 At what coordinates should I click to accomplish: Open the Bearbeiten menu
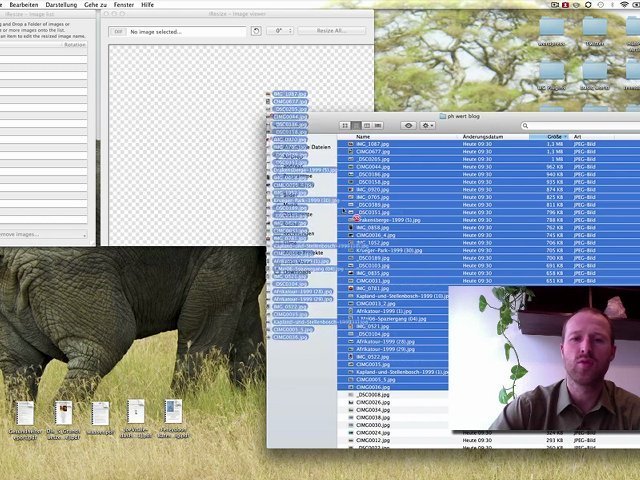(x=24, y=5)
